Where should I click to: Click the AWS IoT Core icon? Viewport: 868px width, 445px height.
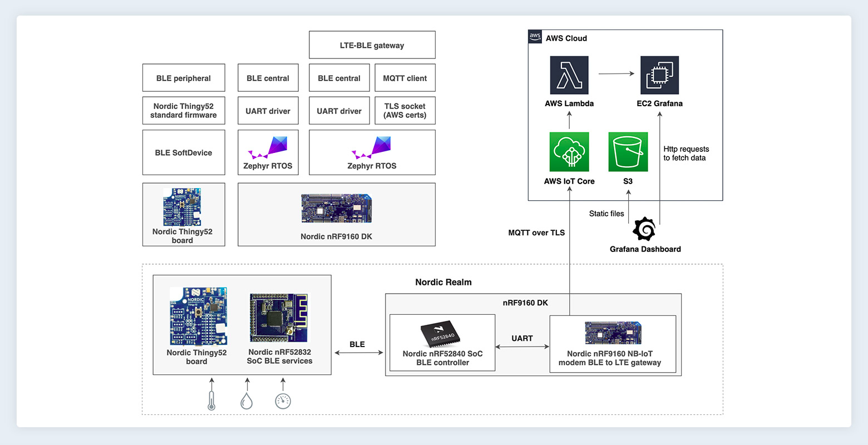(569, 152)
